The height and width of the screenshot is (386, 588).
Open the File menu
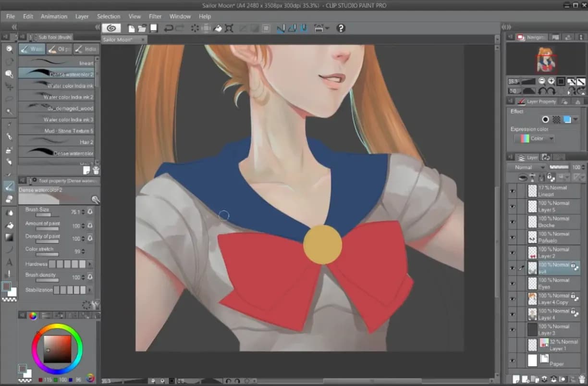tap(11, 16)
